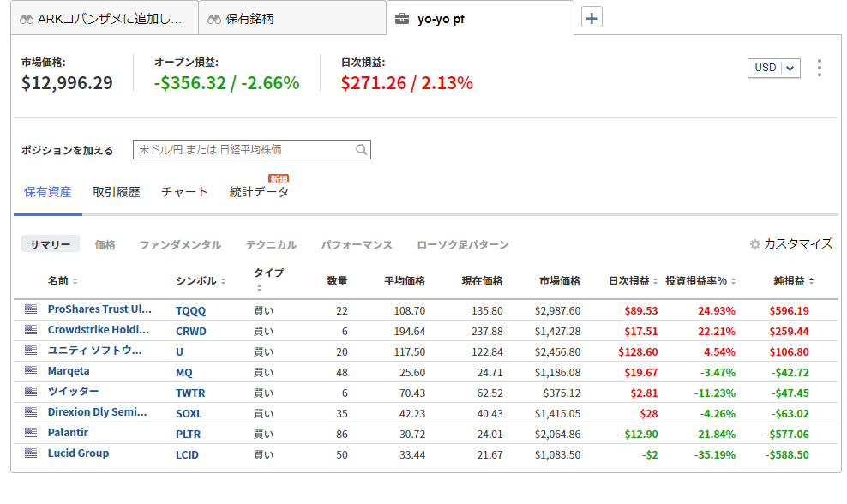Switch to ARKコバンザメ watchlist tab
Viewport: 847px width, 504px height.
[105, 20]
